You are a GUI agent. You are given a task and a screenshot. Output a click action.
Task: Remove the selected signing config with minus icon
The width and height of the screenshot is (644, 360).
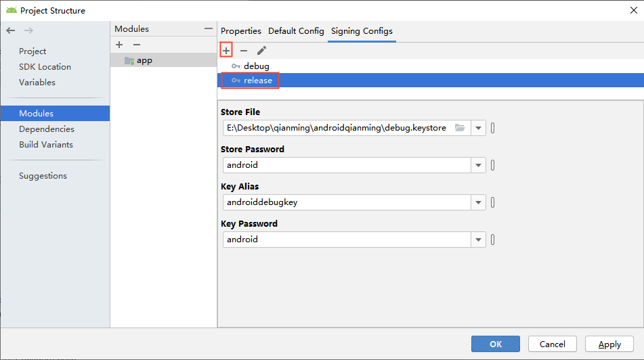[244, 50]
